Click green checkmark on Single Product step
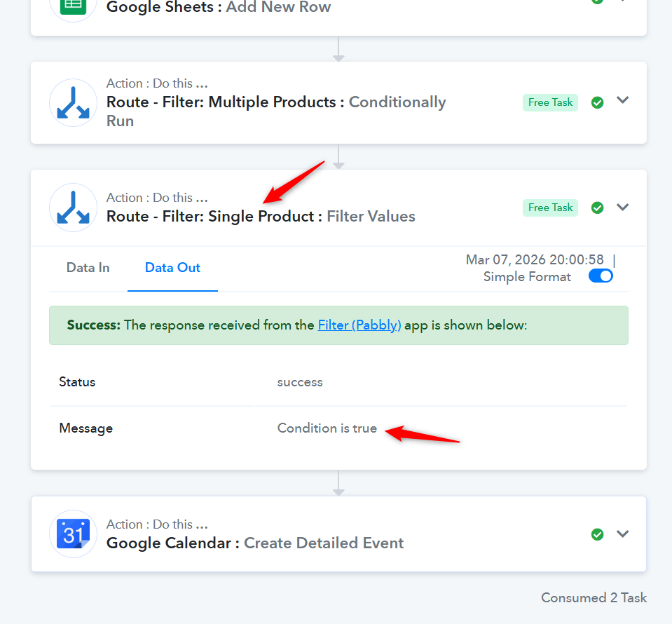The image size is (672, 624). click(x=597, y=208)
